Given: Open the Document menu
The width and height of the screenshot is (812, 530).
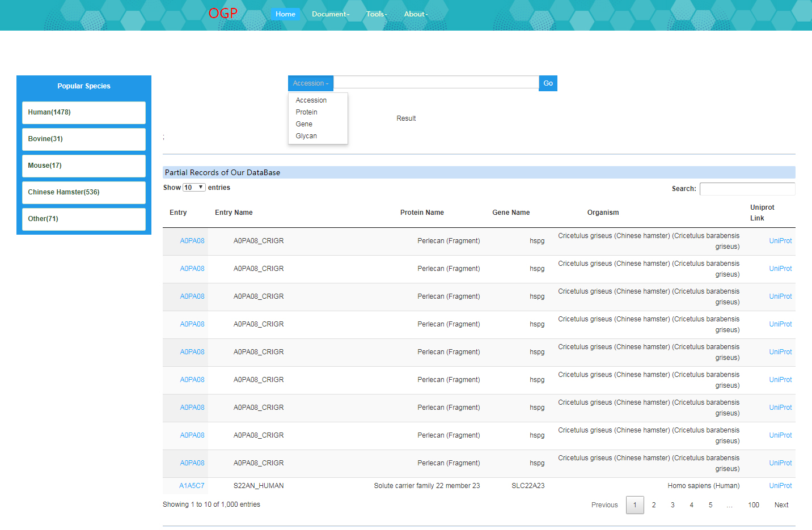Looking at the screenshot, I should click(331, 14).
